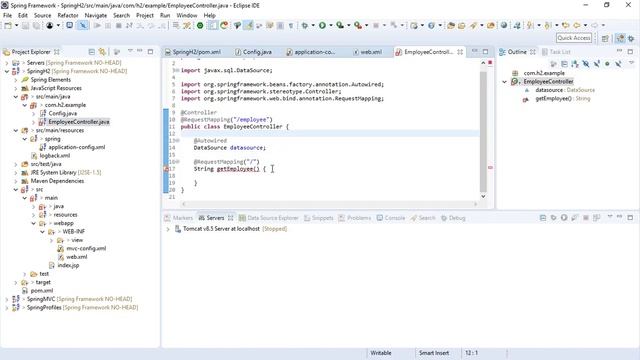The height and width of the screenshot is (360, 640).
Task: Click the Debug bug icon in toolbar
Action: point(305,25)
